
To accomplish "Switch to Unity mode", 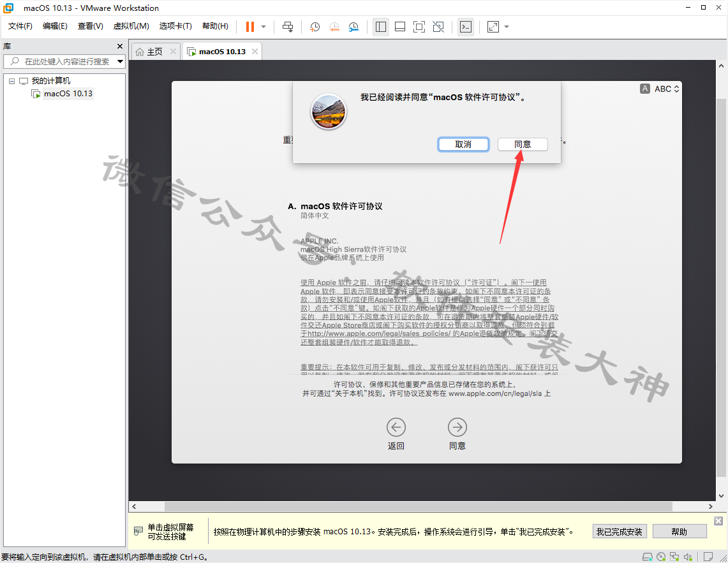I will pyautogui.click(x=438, y=27).
